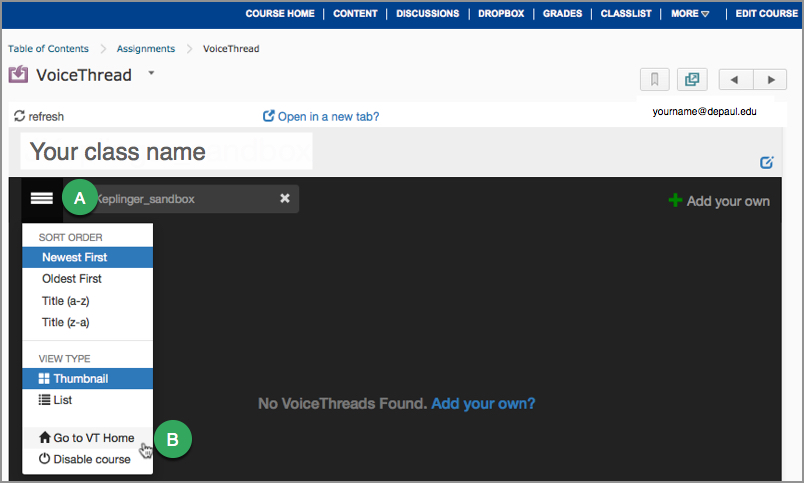The width and height of the screenshot is (804, 483).
Task: Click the VoiceThread assignment icon
Action: pos(18,74)
